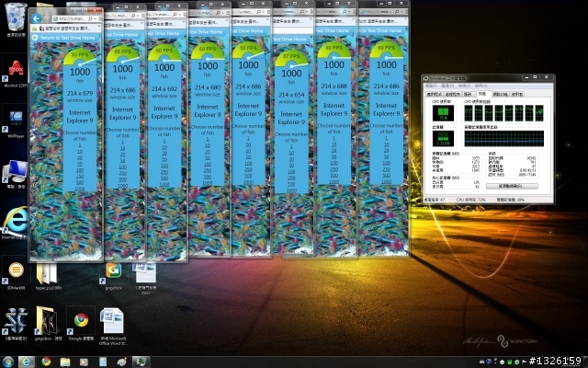Open the Microsoft Office Word document icon

coord(112,326)
